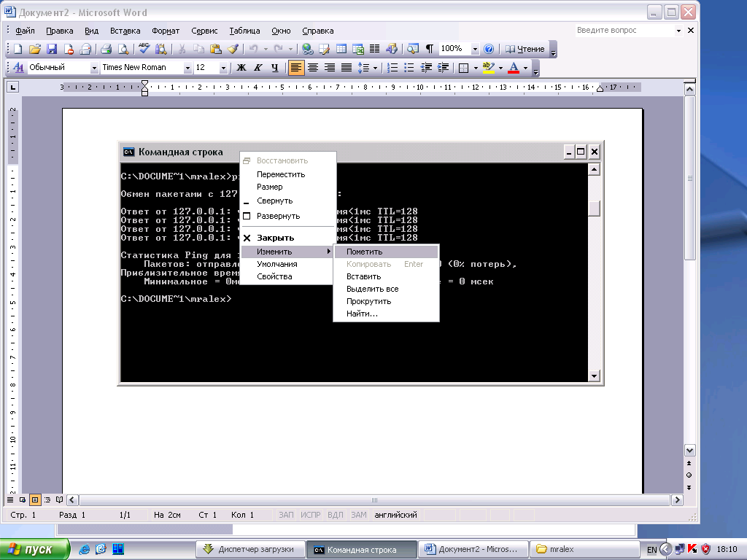
Task: Open the Таблица menu
Action: tap(244, 31)
